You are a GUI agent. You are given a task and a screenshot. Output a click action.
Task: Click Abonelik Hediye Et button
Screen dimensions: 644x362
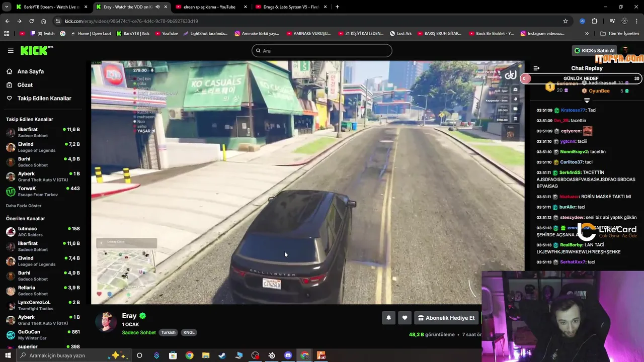point(446,318)
